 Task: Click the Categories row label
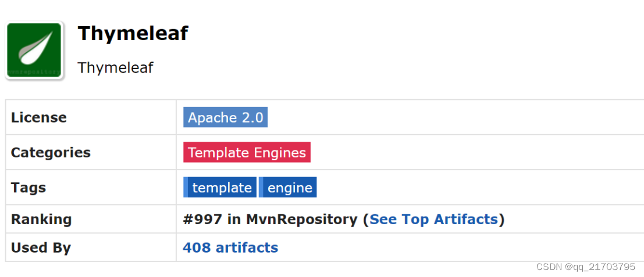(51, 153)
